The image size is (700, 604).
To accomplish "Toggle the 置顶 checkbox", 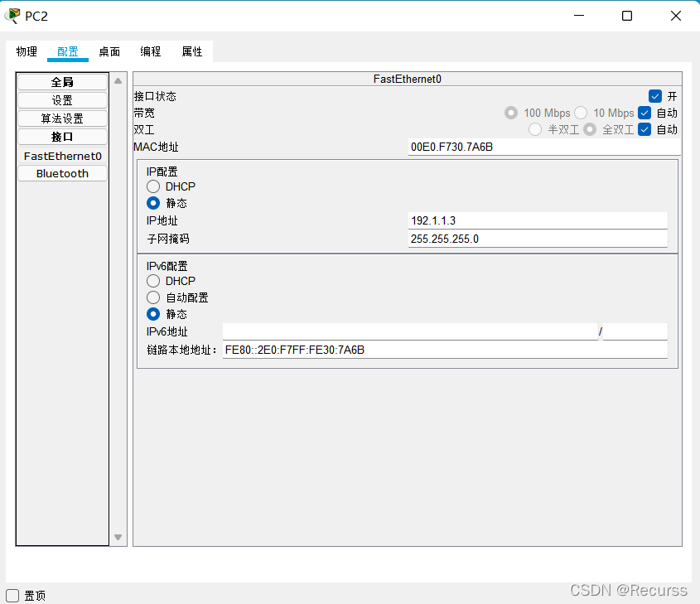I will pos(12,596).
